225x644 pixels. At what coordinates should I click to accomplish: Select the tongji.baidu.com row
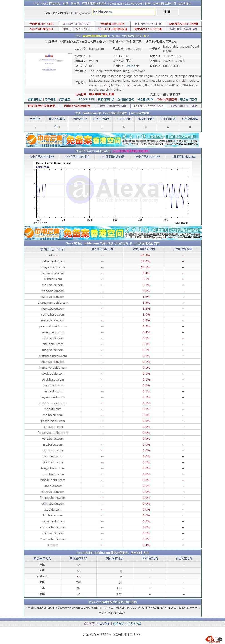113,468
